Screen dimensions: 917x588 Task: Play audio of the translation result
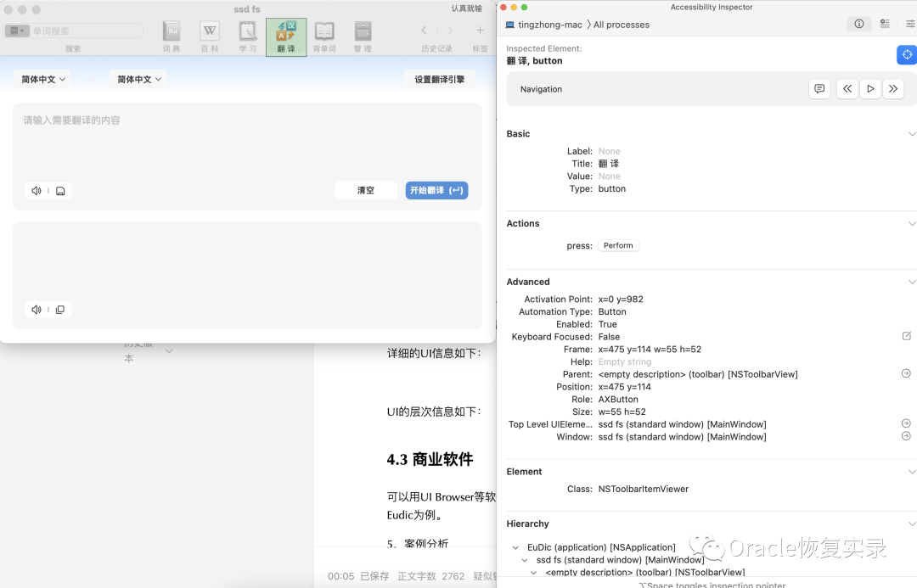coord(37,309)
